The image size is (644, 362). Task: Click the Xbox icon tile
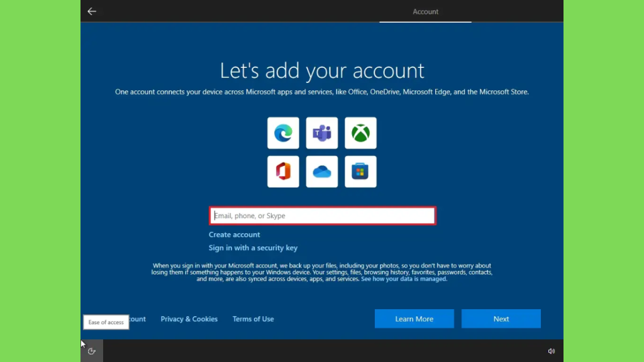(360, 133)
